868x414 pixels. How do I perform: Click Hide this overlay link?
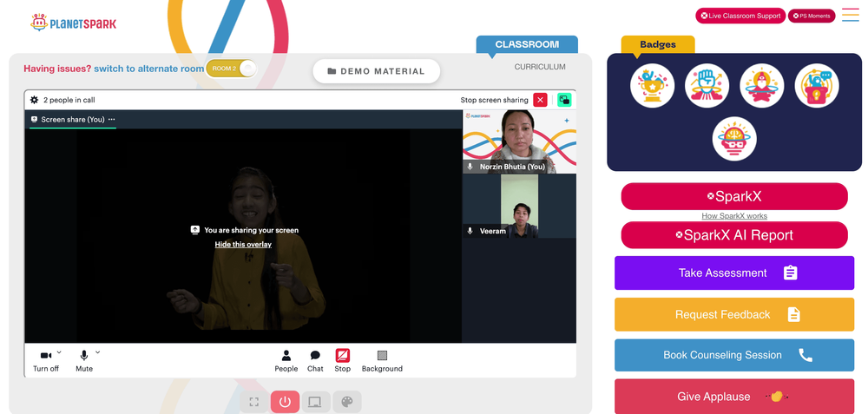(243, 245)
